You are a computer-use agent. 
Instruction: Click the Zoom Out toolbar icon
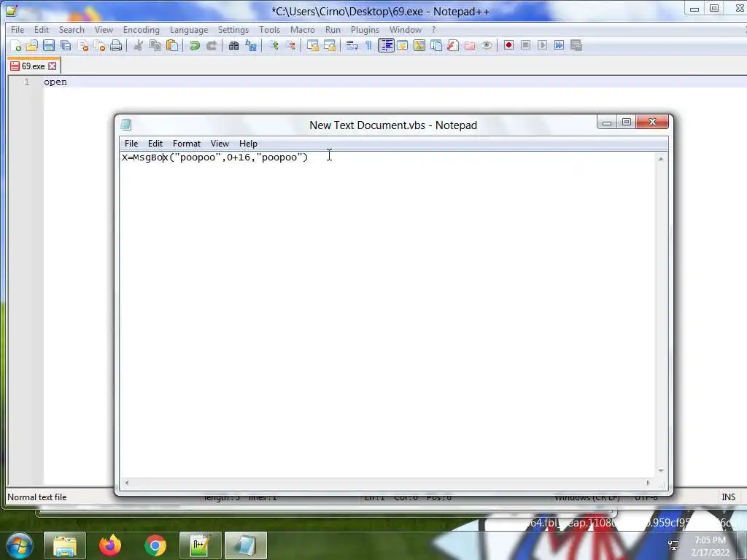pos(290,46)
